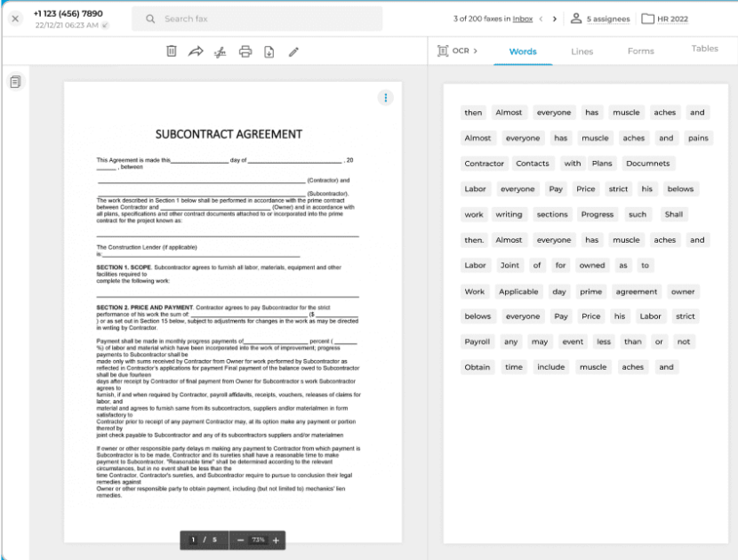Delete the fax with the trash icon

click(172, 52)
